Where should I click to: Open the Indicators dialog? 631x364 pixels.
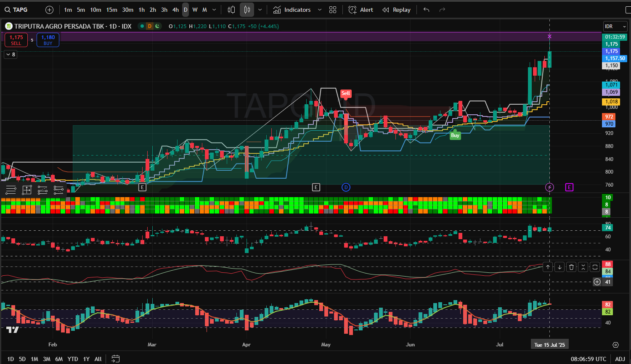tap(292, 10)
